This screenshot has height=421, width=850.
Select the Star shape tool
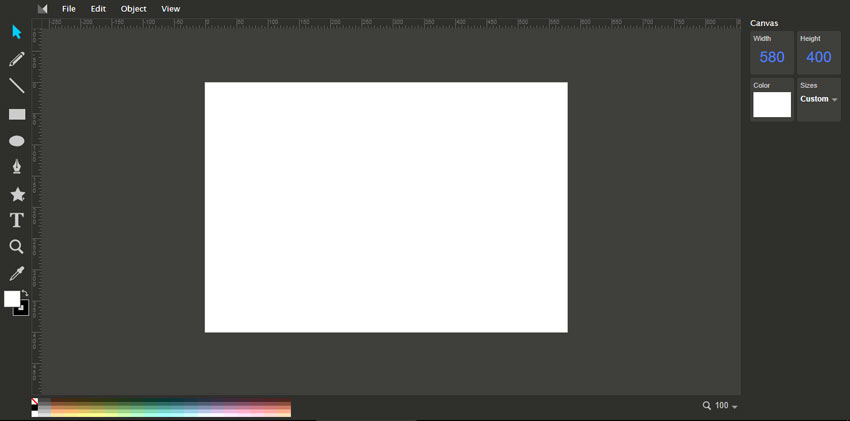pyautogui.click(x=17, y=194)
